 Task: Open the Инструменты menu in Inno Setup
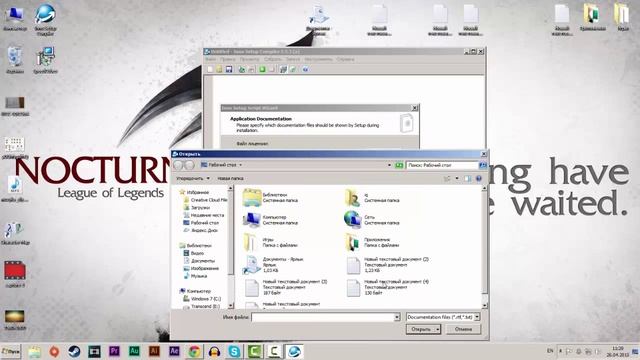click(x=318, y=60)
